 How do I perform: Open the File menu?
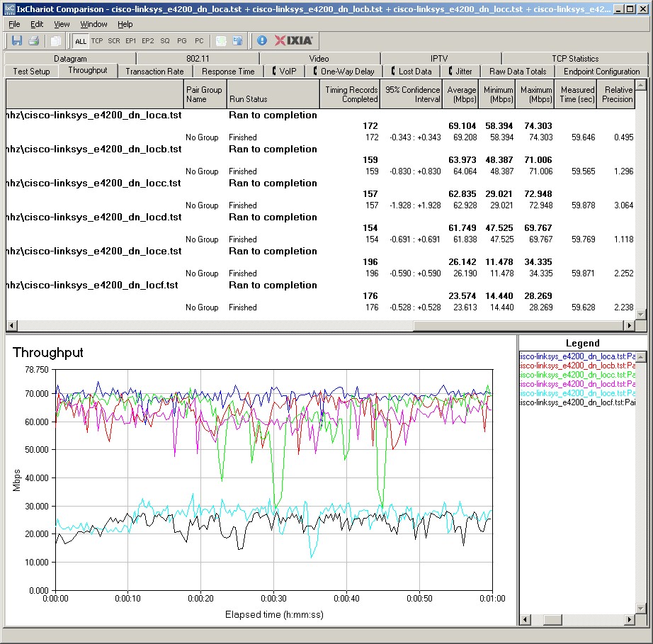(14, 24)
